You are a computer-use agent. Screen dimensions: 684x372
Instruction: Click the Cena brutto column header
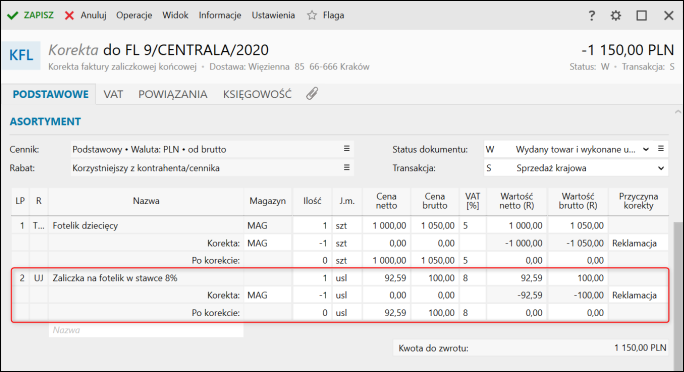tap(435, 201)
